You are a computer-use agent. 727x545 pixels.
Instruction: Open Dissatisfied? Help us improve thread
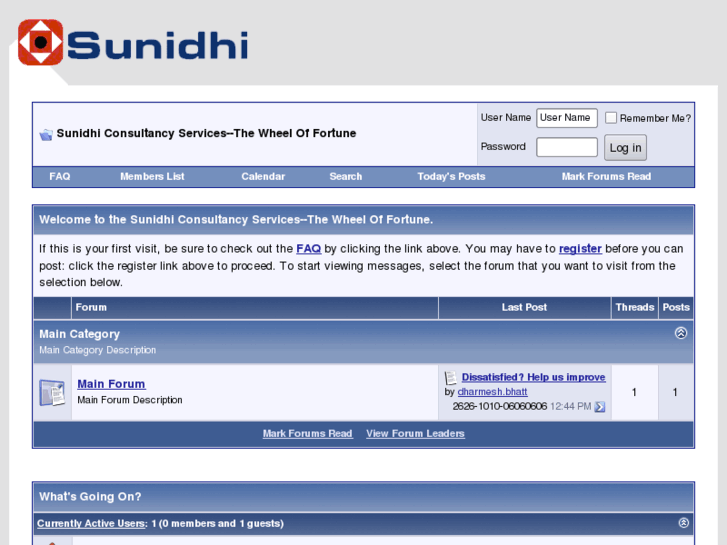[533, 377]
